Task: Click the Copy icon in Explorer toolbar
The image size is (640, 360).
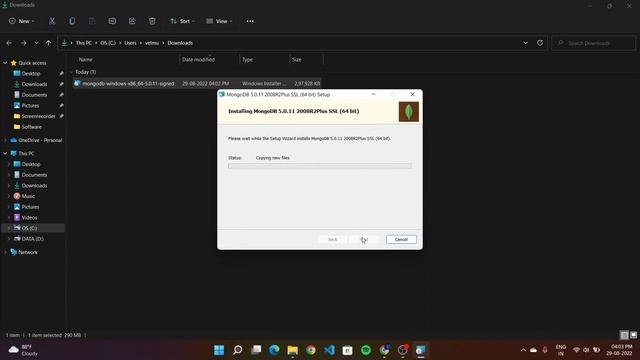Action: pos(72,21)
